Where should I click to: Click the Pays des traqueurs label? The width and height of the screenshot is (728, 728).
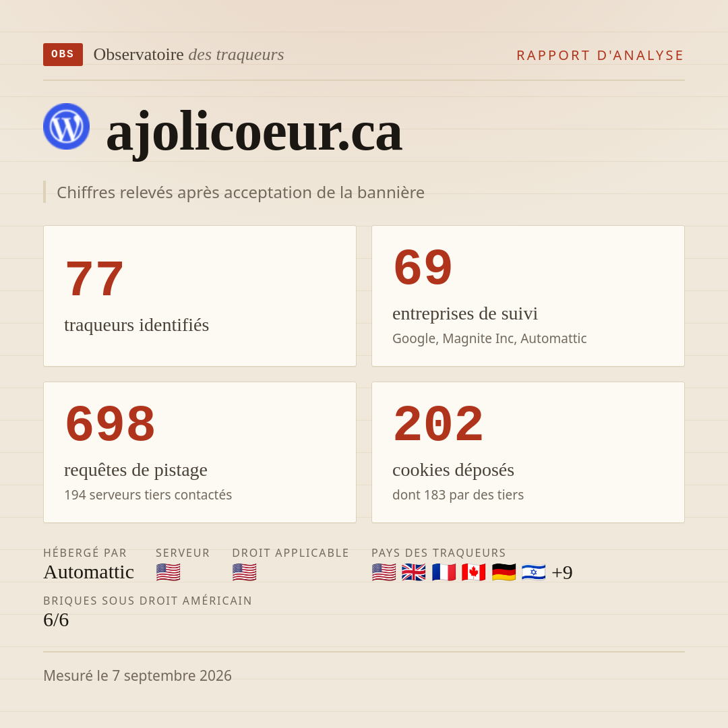(439, 553)
